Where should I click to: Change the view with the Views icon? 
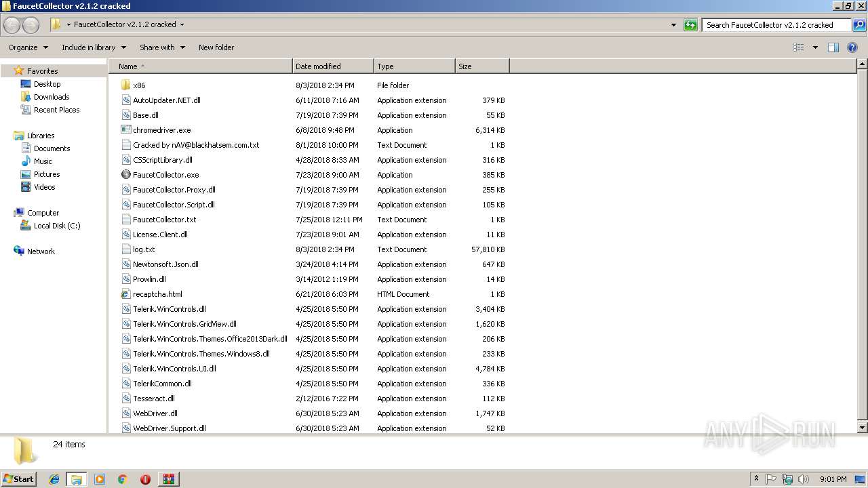click(799, 47)
